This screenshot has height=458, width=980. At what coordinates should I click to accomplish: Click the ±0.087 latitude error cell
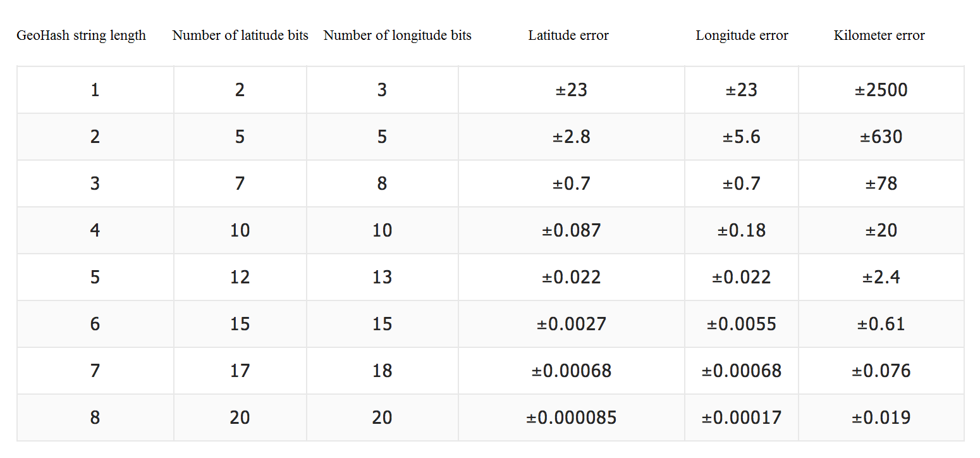[x=572, y=230]
